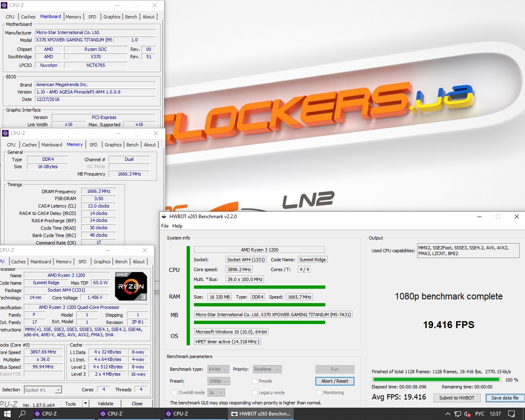Click Manufacturer field Micro-Star International
Image resolution: width=525 pixels, height=420 pixels.
(x=96, y=32)
